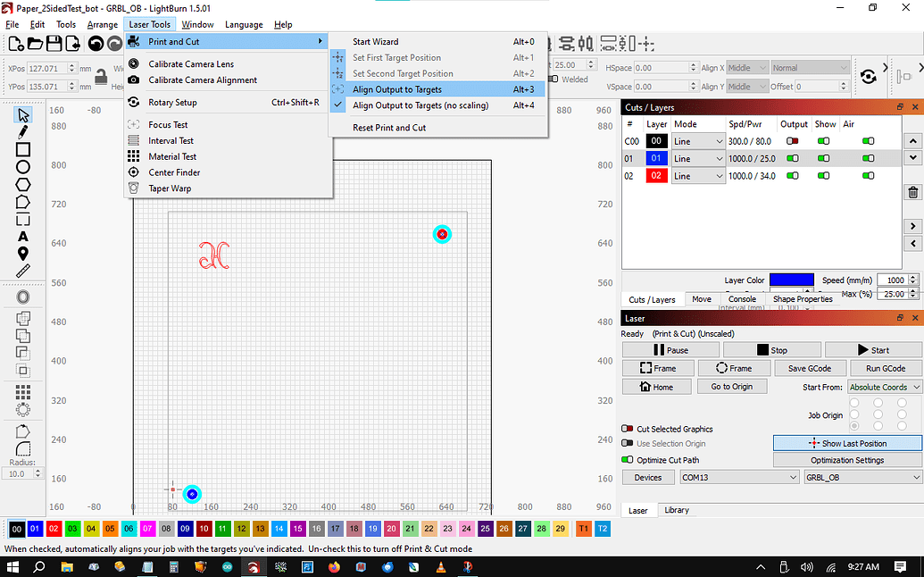This screenshot has height=577, width=924.
Task: Select the Create Text tool
Action: (23, 237)
